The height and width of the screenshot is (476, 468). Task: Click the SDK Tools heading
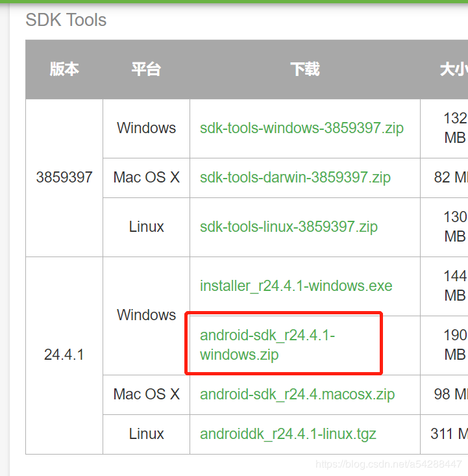coord(66,20)
